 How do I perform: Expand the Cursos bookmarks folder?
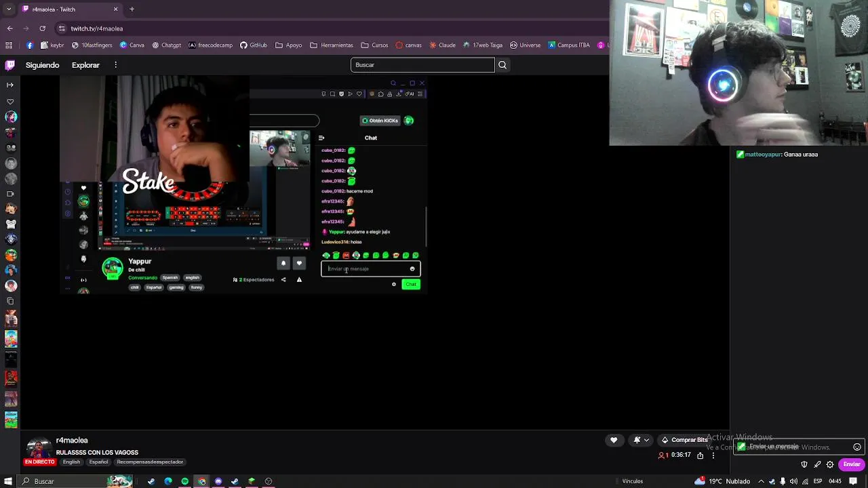point(374,45)
